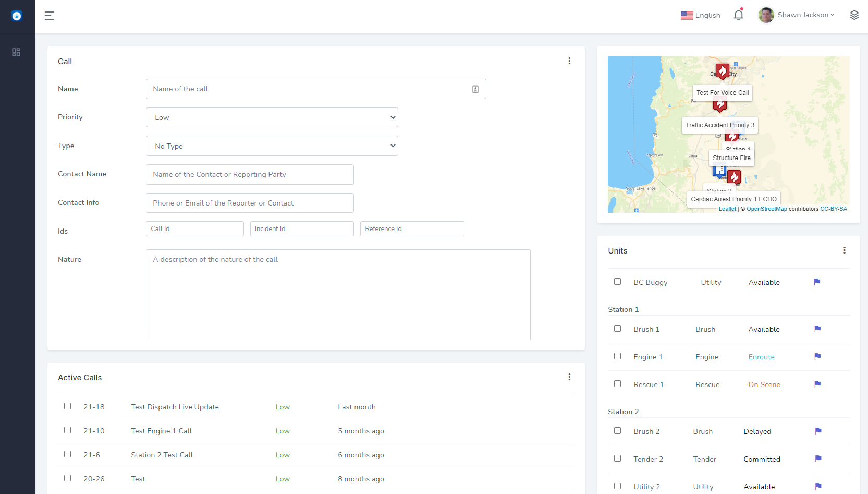Click the Name of the call input field
This screenshot has width=868, height=494.
pyautogui.click(x=308, y=89)
